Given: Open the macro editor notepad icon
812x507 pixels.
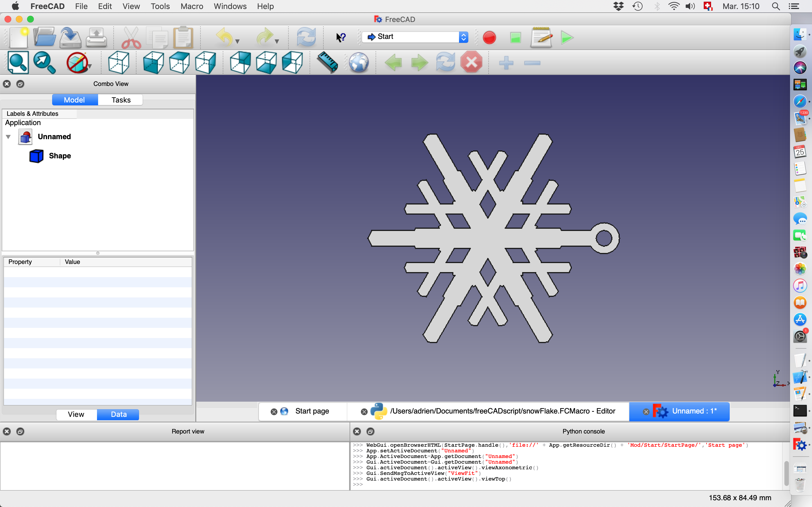Looking at the screenshot, I should [x=541, y=37].
